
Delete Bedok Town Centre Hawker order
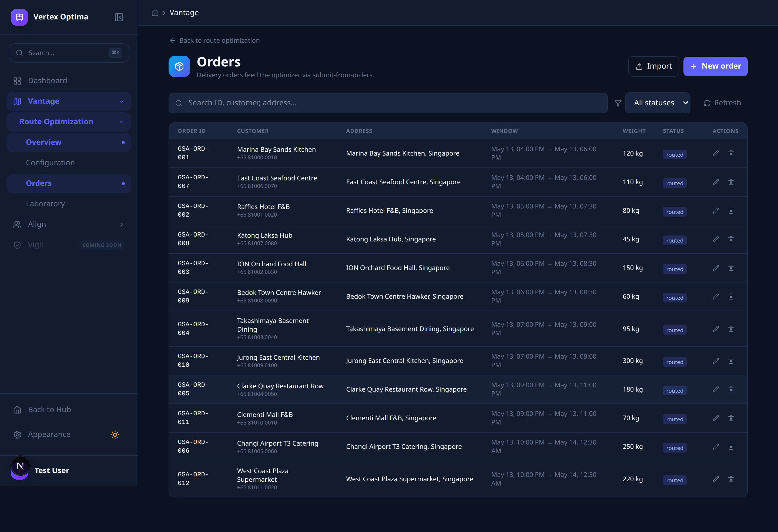pyautogui.click(x=731, y=297)
